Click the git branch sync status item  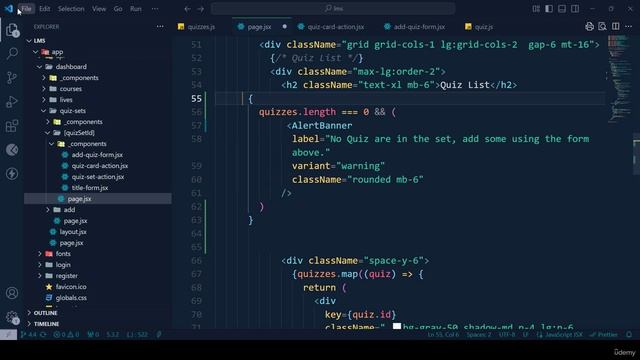click(x=33, y=335)
